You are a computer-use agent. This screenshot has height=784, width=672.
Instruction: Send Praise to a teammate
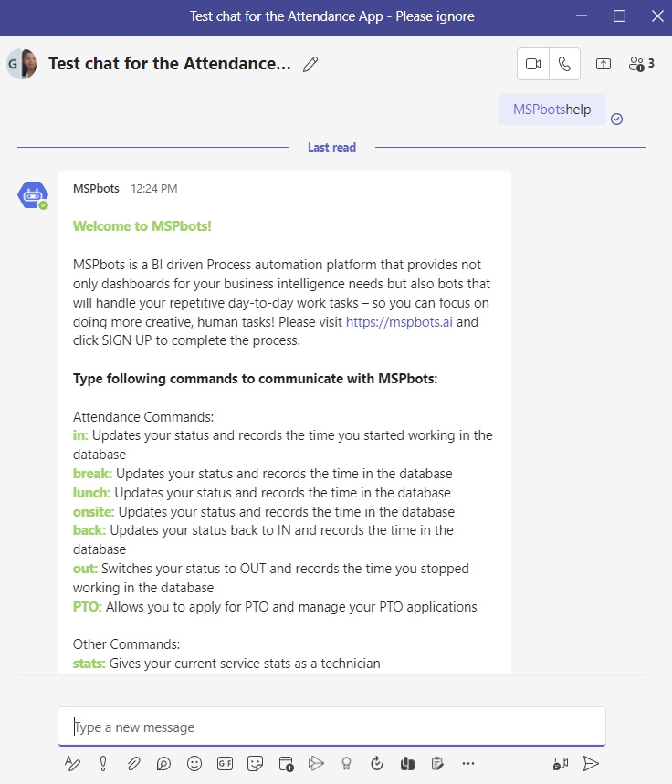pyautogui.click(x=347, y=763)
